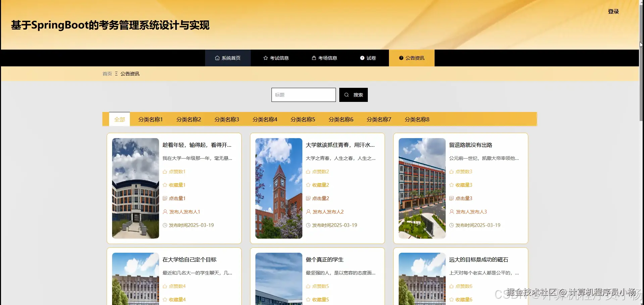
Task: Click the first article's building photo thumbnail
Action: (135, 188)
